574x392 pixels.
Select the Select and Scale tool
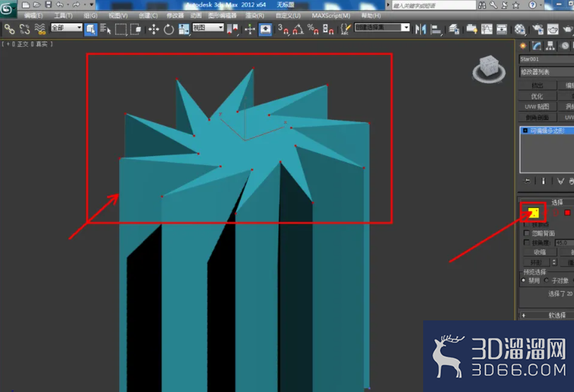[184, 29]
